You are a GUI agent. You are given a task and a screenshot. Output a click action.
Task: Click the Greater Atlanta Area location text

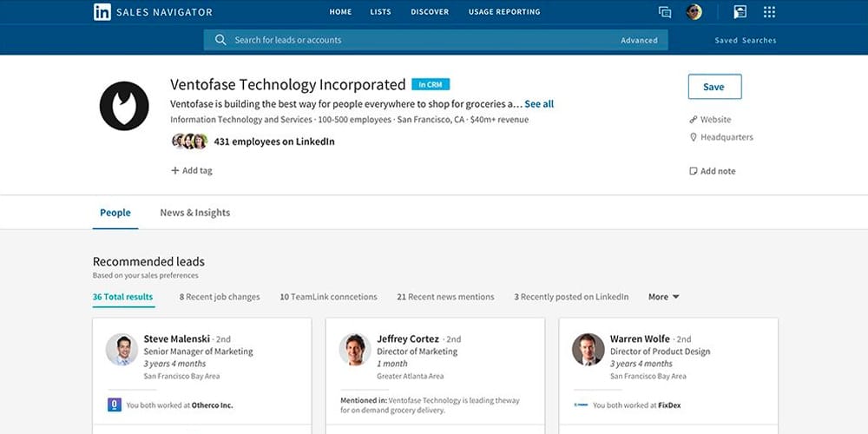[411, 376]
